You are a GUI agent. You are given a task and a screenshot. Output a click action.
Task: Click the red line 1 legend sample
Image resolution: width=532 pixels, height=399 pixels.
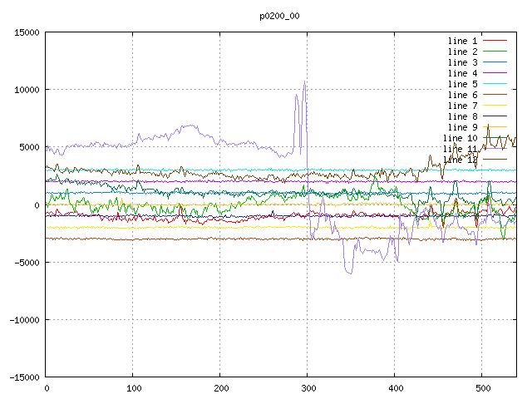(495, 41)
